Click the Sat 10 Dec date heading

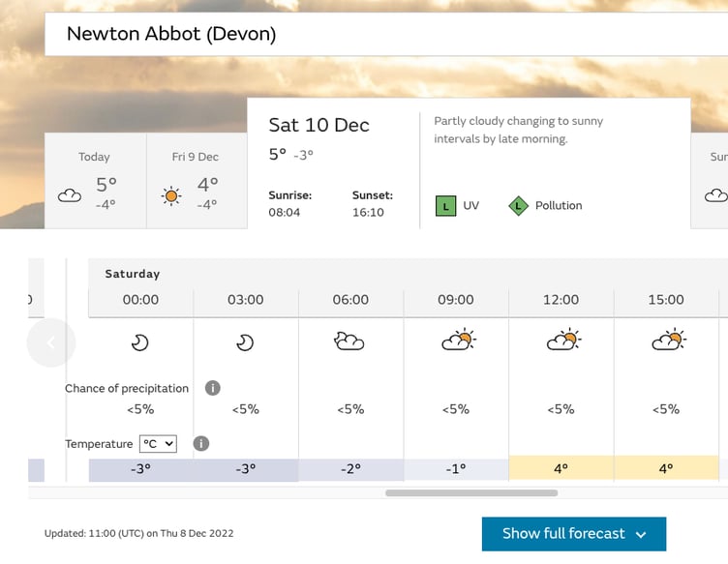click(318, 125)
